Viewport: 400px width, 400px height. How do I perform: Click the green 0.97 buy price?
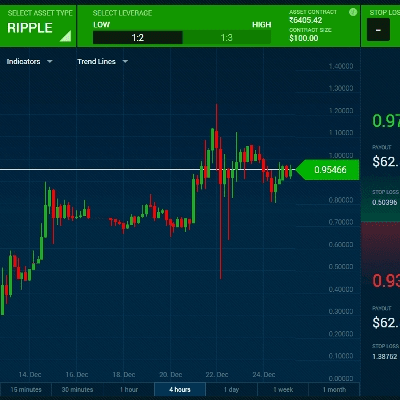[x=386, y=121]
